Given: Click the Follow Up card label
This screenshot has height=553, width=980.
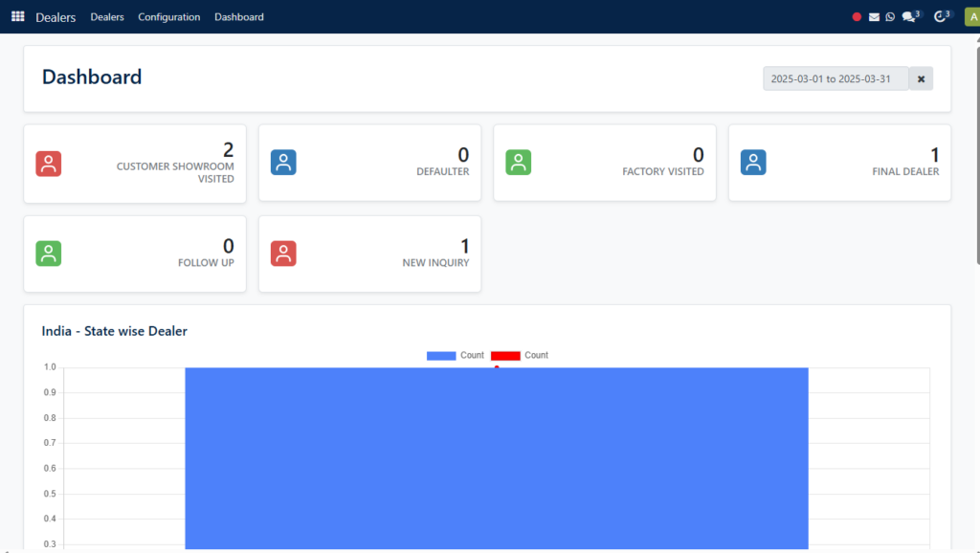Looking at the screenshot, I should 206,262.
